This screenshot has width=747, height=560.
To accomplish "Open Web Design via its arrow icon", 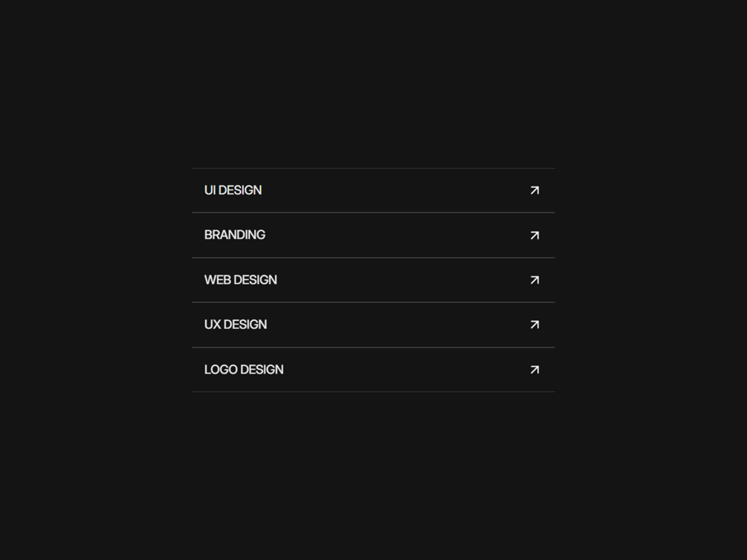I will (x=534, y=280).
